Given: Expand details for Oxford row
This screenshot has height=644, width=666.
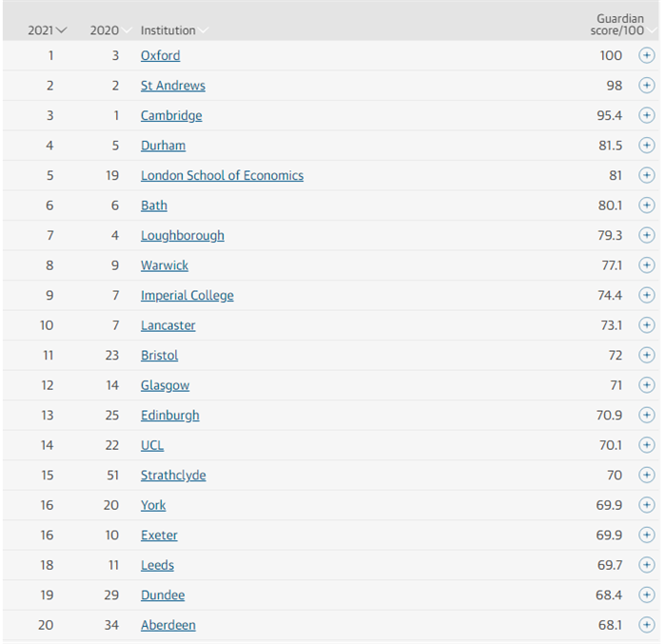Looking at the screenshot, I should click(x=646, y=55).
